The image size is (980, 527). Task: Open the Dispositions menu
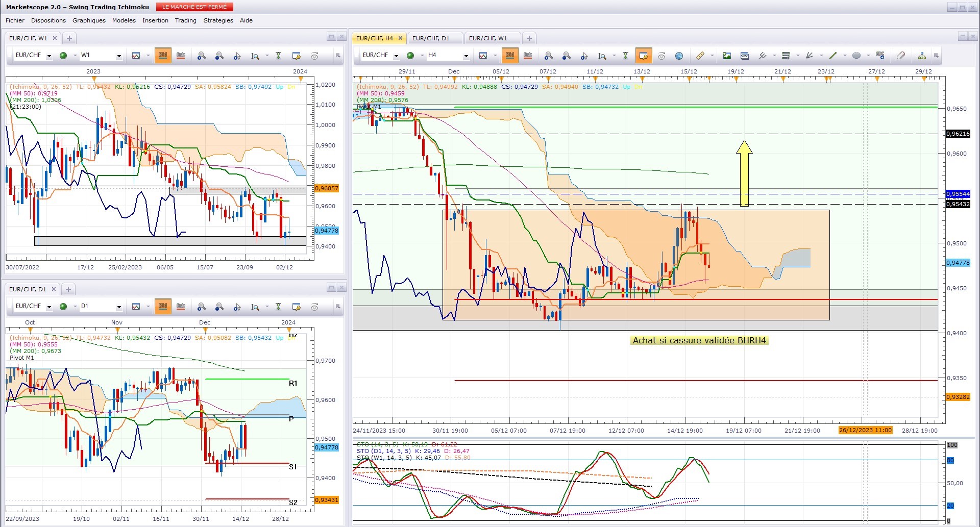[x=48, y=20]
